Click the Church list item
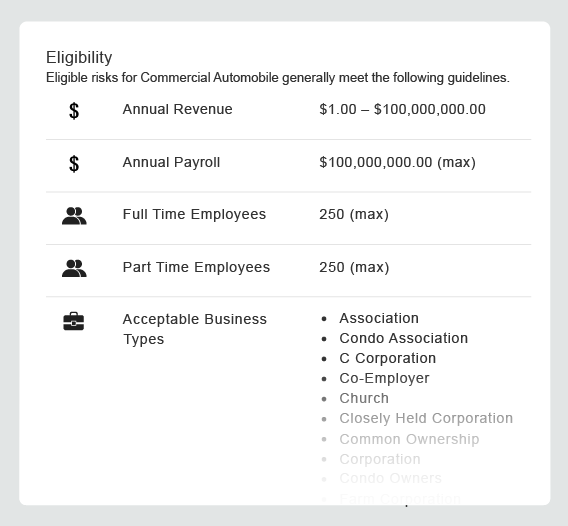The width and height of the screenshot is (568, 526). pyautogui.click(x=364, y=398)
